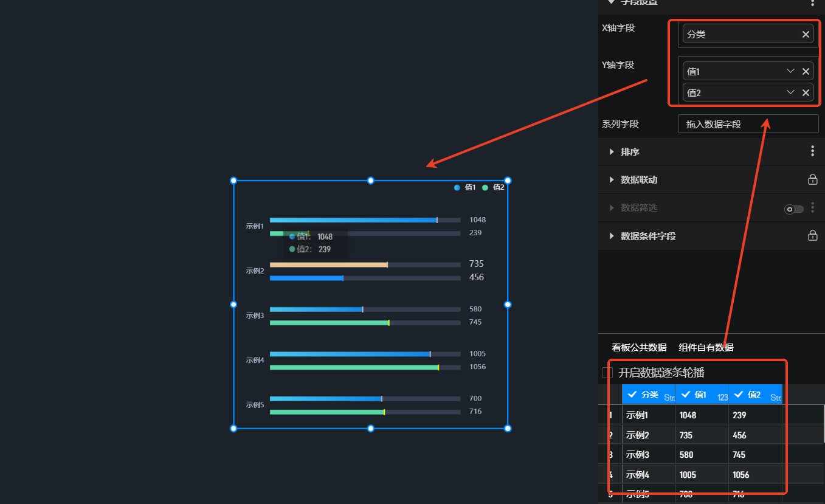The image size is (825, 504).
Task: Open the dropdown arrow for 值1 field
Action: pos(790,72)
